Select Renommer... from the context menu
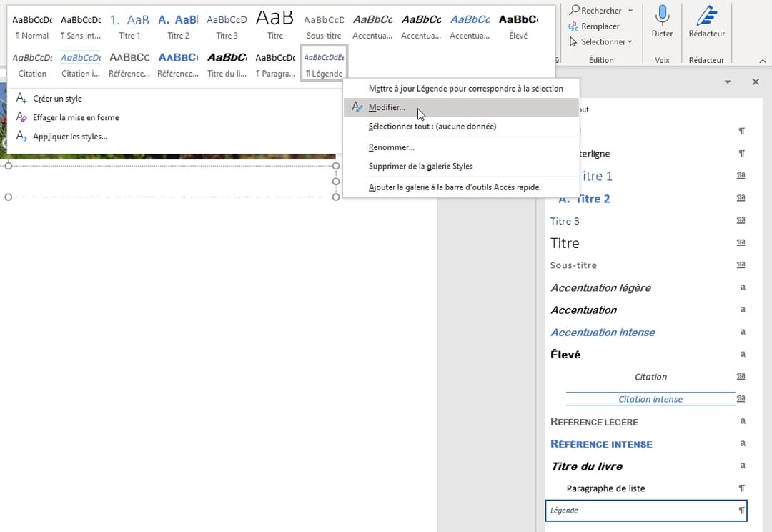This screenshot has width=772, height=532. point(391,147)
